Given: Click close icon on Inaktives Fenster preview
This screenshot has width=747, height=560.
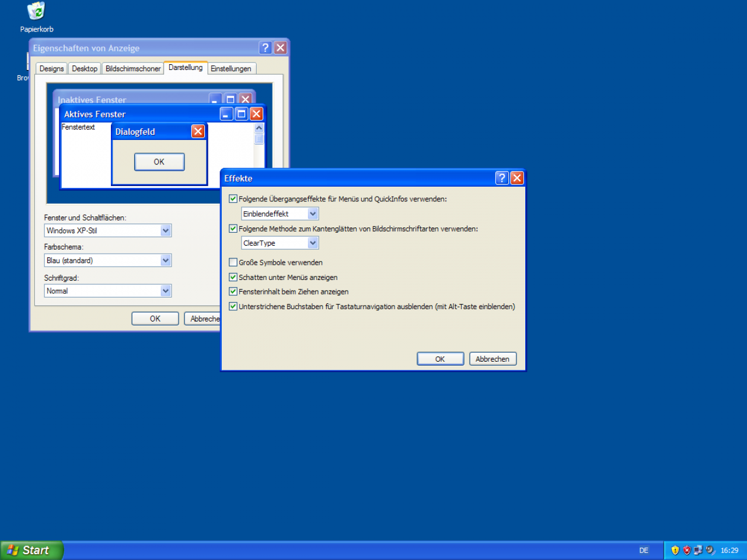Looking at the screenshot, I should click(x=245, y=99).
